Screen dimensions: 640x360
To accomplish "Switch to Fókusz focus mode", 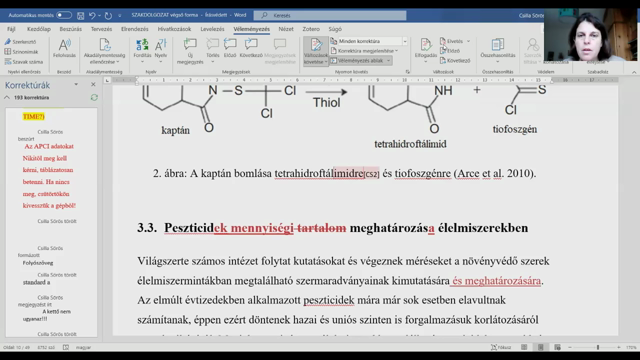I will (x=501, y=347).
